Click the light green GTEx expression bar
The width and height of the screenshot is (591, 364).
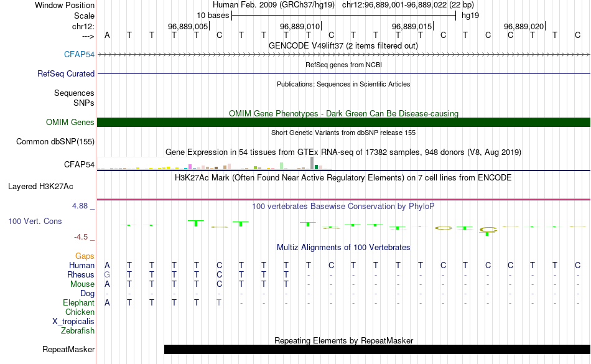(x=282, y=166)
